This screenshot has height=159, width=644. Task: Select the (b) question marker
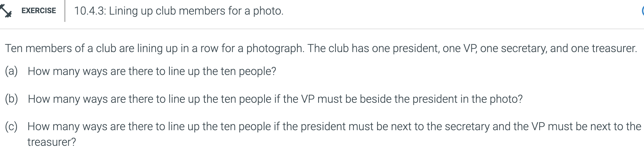pyautogui.click(x=11, y=99)
